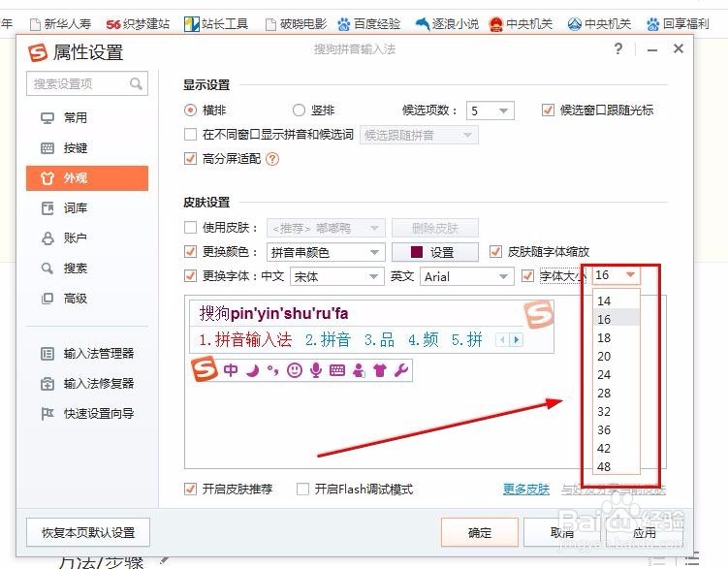
Task: Choose font size 36
Action: click(x=617, y=429)
